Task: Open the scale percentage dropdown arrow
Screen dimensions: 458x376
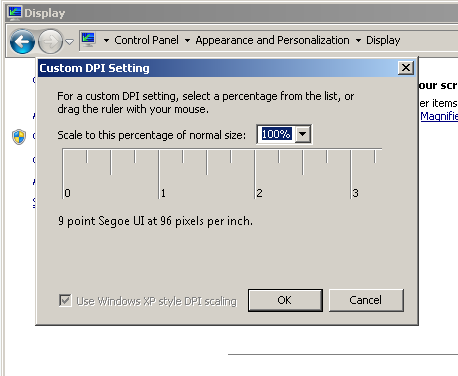Action: tap(303, 134)
